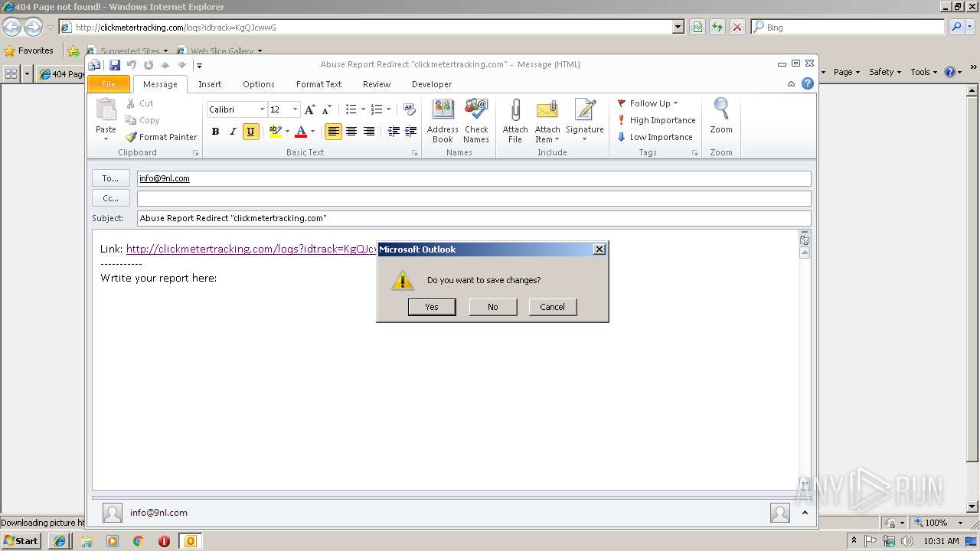Screen dimensions: 980x551
Task: Apply bulleted list formatting
Action: point(351,109)
